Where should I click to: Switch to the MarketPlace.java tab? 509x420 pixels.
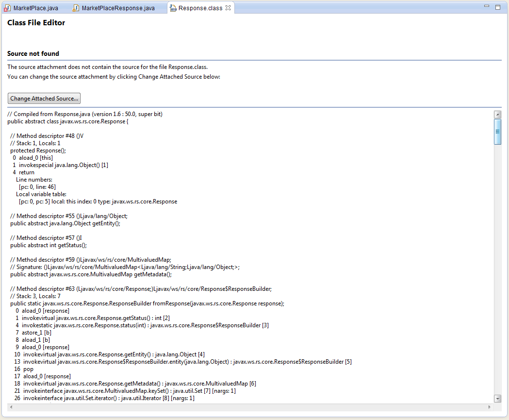[32, 8]
